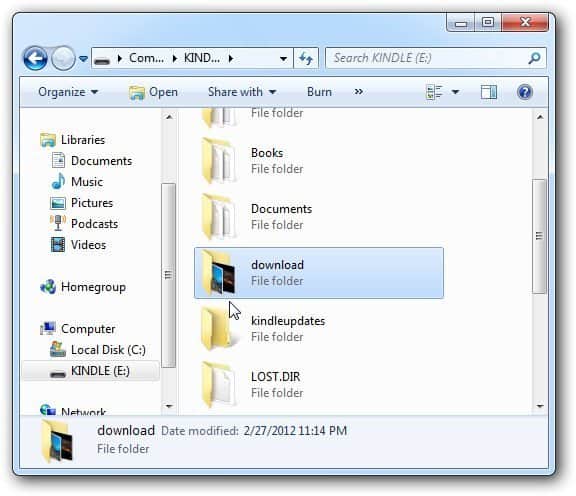Open Videos library in navigation pane
576x496 pixels.
[89, 245]
